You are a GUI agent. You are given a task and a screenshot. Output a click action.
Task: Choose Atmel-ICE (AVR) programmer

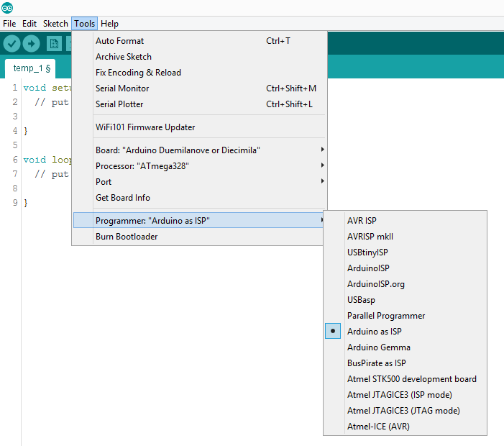pyautogui.click(x=378, y=427)
